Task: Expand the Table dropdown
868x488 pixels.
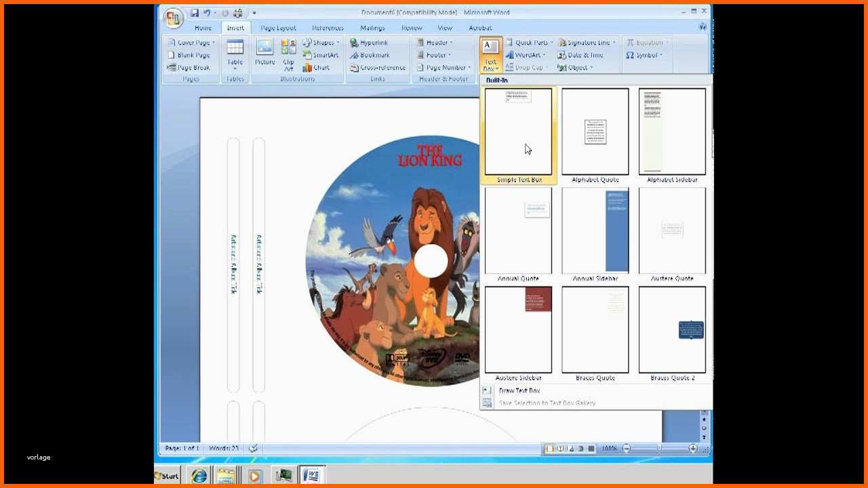Action: (235, 69)
